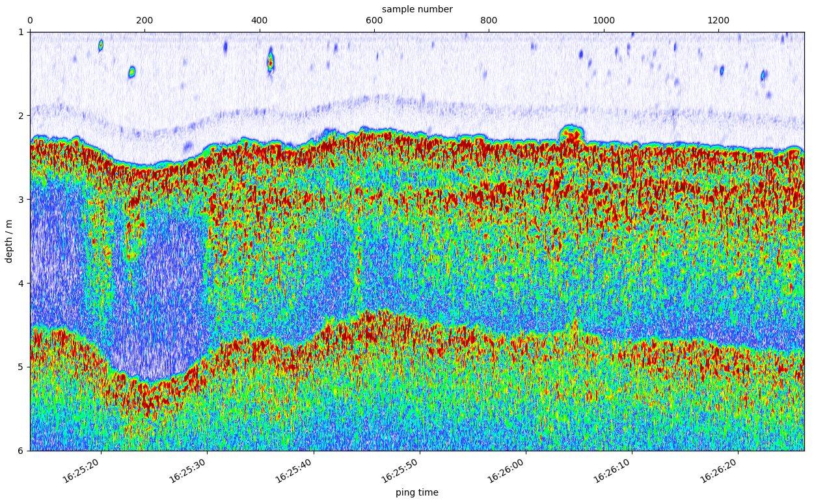The image size is (814, 504).
Task: Click the 'ping time' axis label
Action: pos(417,493)
